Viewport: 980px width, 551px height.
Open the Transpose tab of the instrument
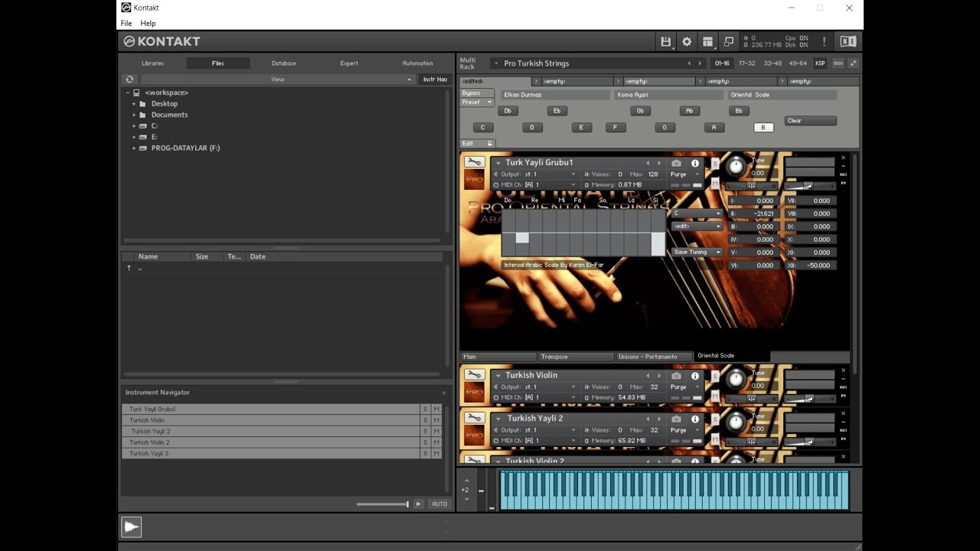coord(577,357)
